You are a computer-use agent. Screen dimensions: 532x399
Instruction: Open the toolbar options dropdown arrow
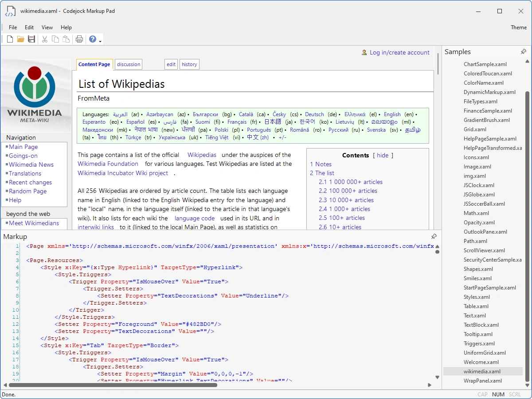click(x=100, y=41)
